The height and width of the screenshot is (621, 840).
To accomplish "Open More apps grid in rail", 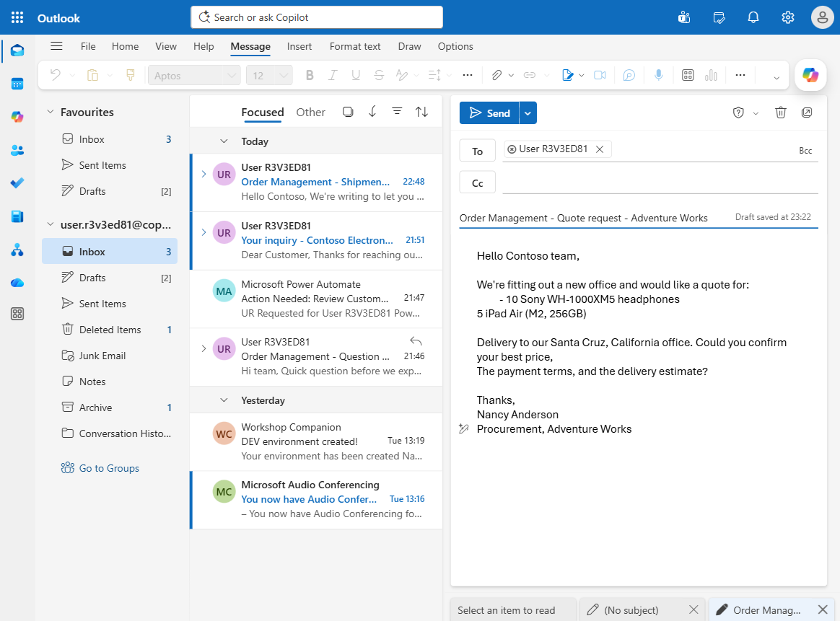I will click(17, 314).
